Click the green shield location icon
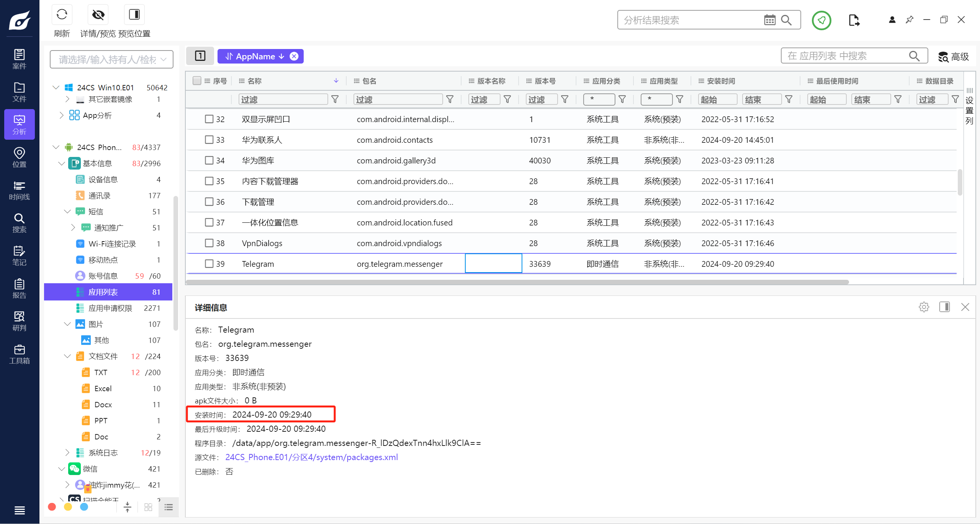980x524 pixels. pos(821,20)
